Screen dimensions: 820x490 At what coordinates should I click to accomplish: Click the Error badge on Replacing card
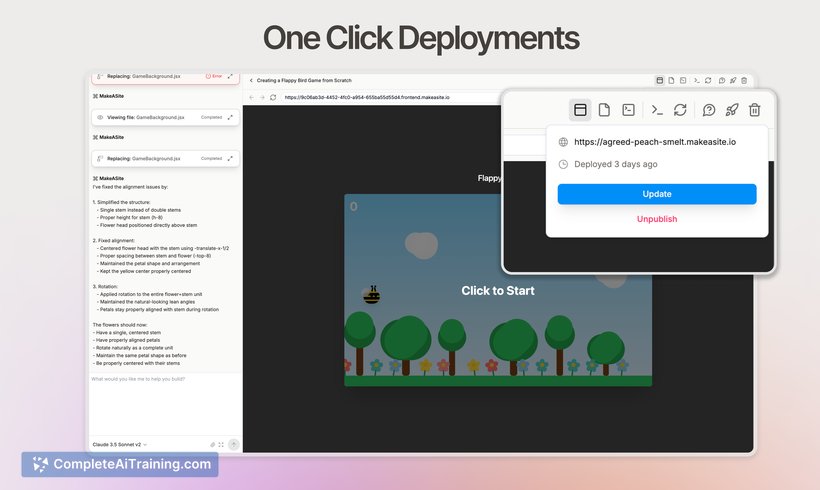pyautogui.click(x=214, y=76)
